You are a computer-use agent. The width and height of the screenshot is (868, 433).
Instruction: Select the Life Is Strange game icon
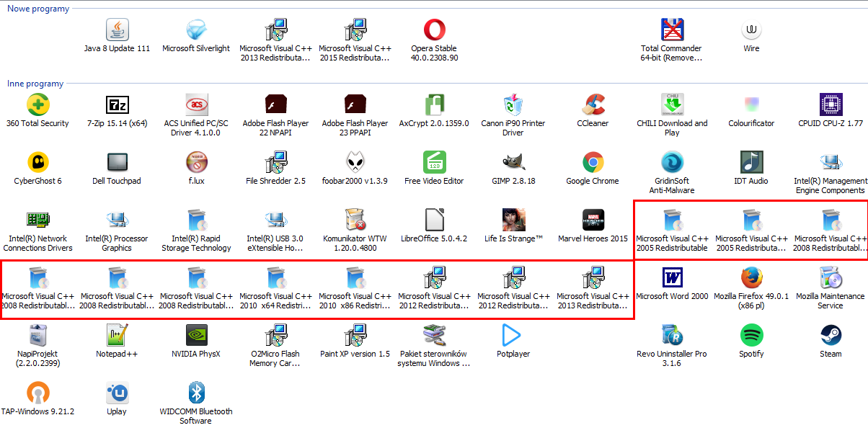coord(513,220)
